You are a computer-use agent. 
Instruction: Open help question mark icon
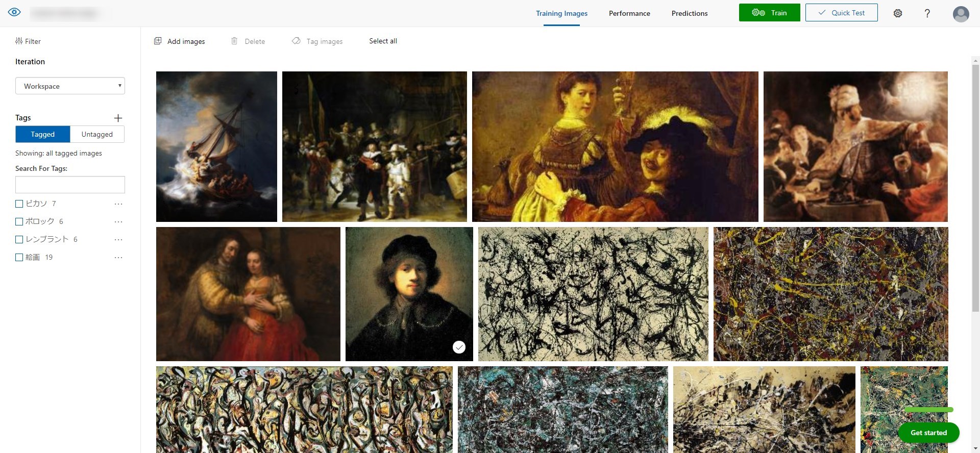click(x=927, y=13)
